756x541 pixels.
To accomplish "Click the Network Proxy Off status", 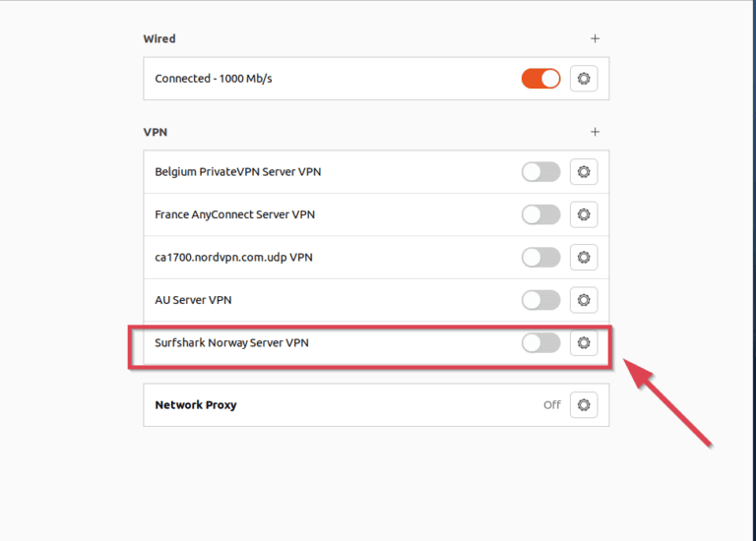I will 552,404.
